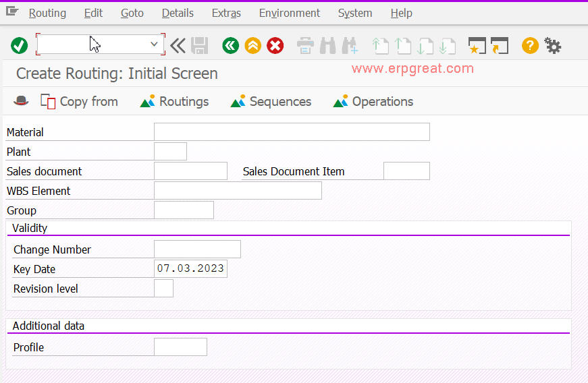Click the green Enter checkmark icon
Viewport: 588px width, 383px height.
(19, 46)
